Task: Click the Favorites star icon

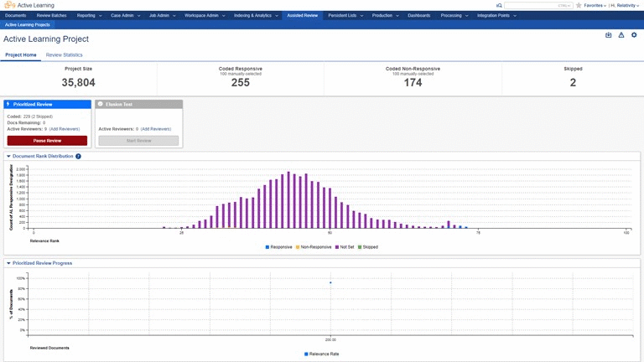Action: pyautogui.click(x=579, y=5)
